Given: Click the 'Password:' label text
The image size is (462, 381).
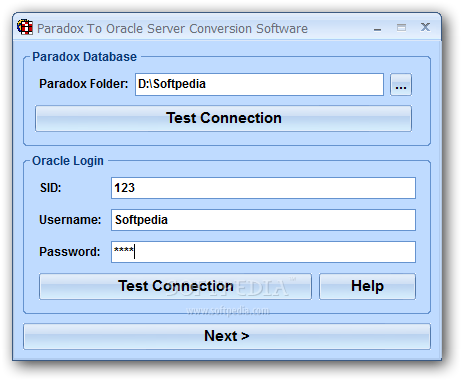Looking at the screenshot, I should coord(70,252).
